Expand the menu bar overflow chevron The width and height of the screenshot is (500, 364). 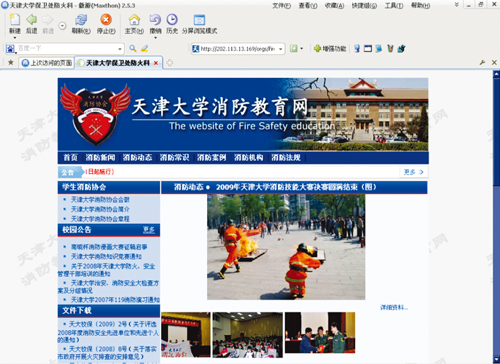457,5
